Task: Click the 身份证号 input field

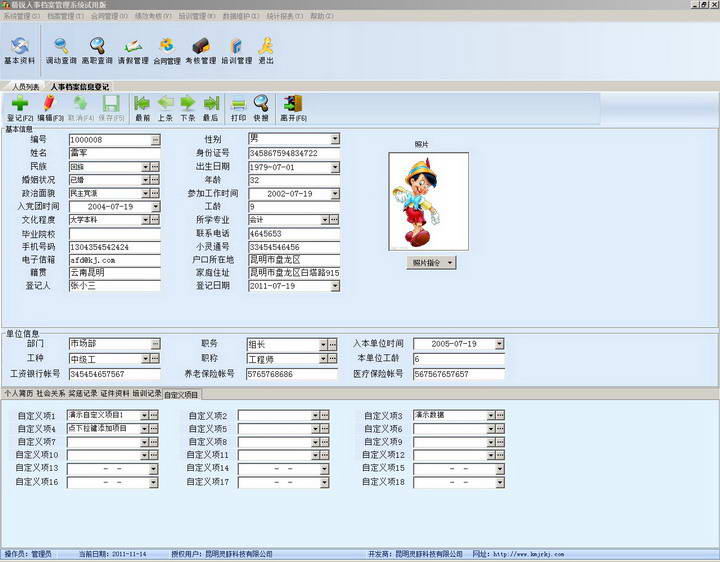Action: click(294, 153)
